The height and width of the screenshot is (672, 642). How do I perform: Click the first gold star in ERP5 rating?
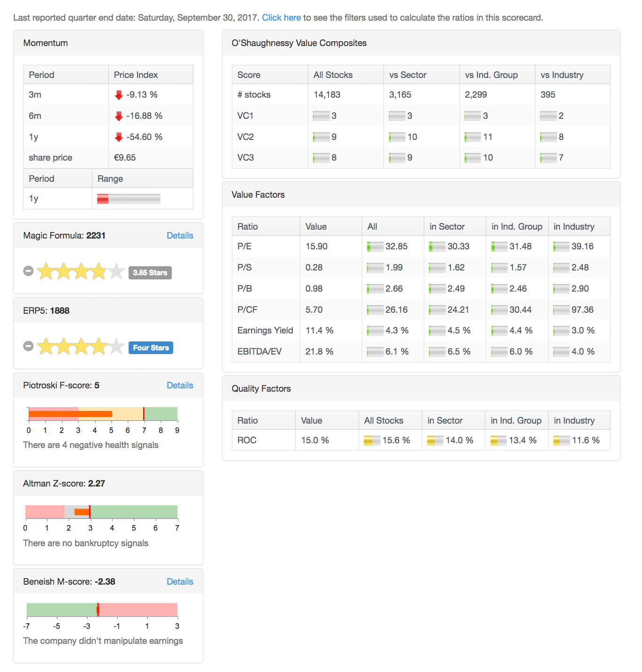46,347
